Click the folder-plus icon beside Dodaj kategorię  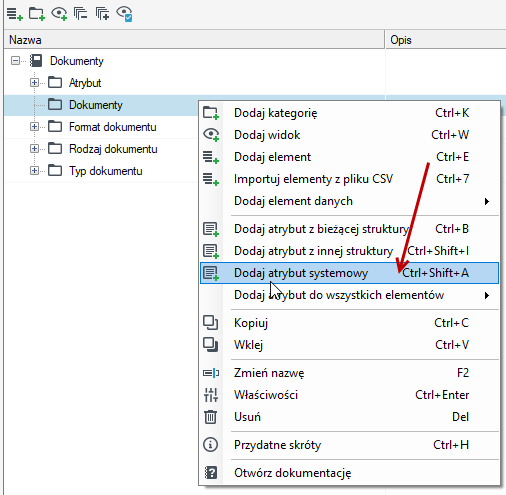point(211,113)
